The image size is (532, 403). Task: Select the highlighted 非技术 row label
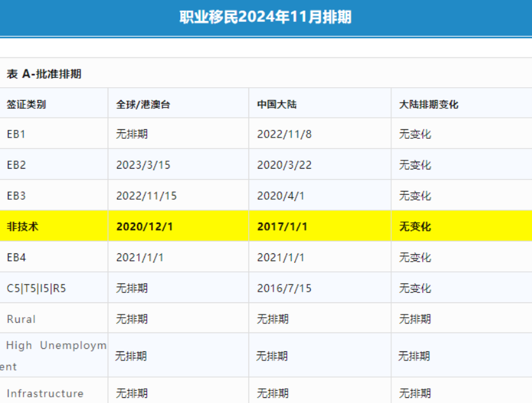tap(22, 227)
